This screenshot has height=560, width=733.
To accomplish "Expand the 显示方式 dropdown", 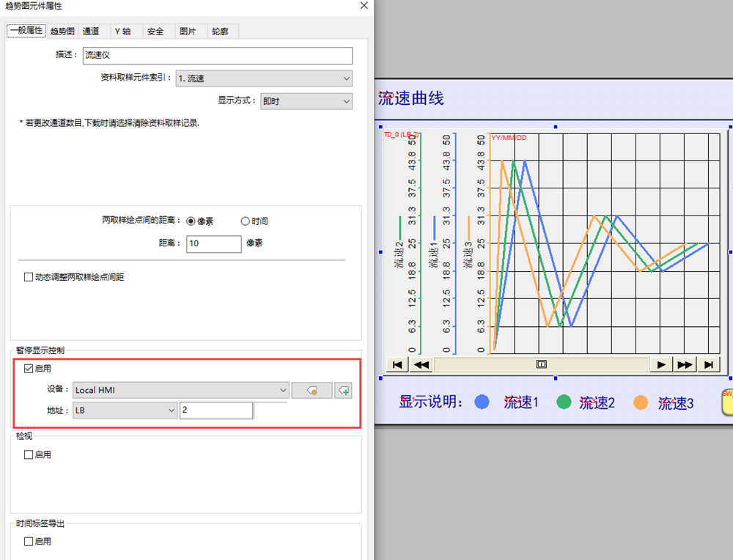I will (306, 102).
